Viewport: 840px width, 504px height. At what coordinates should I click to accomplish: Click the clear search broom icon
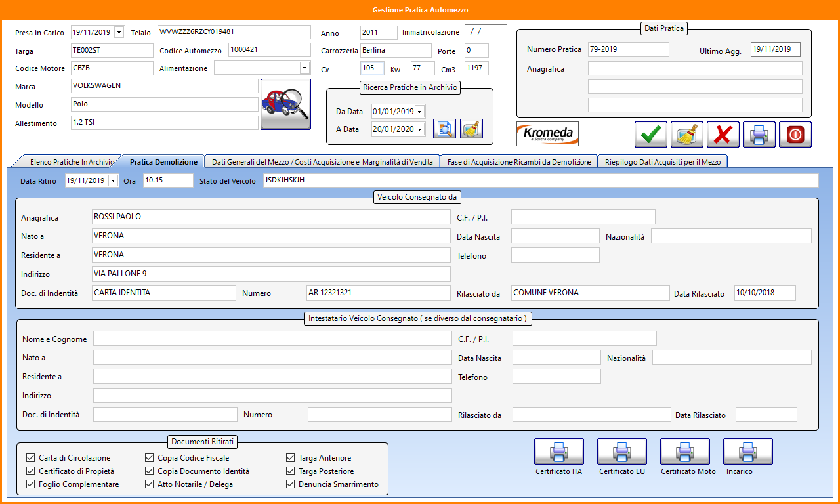pos(471,129)
